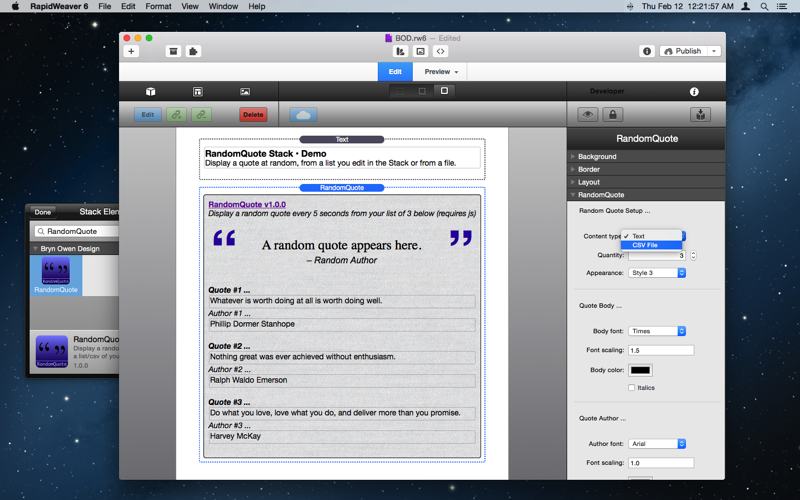
Task: Open the Body font Times dropdown
Action: pyautogui.click(x=657, y=331)
